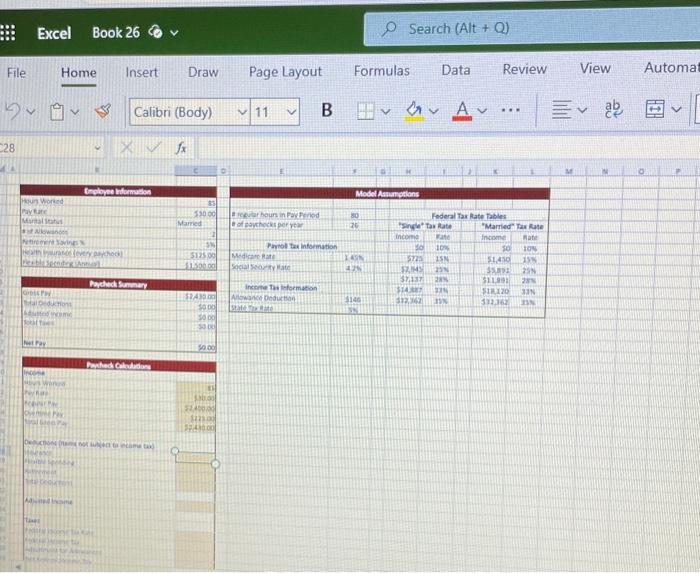Image resolution: width=700 pixels, height=573 pixels.
Task: Open the Name Box dropdown arrow
Action: (97, 148)
